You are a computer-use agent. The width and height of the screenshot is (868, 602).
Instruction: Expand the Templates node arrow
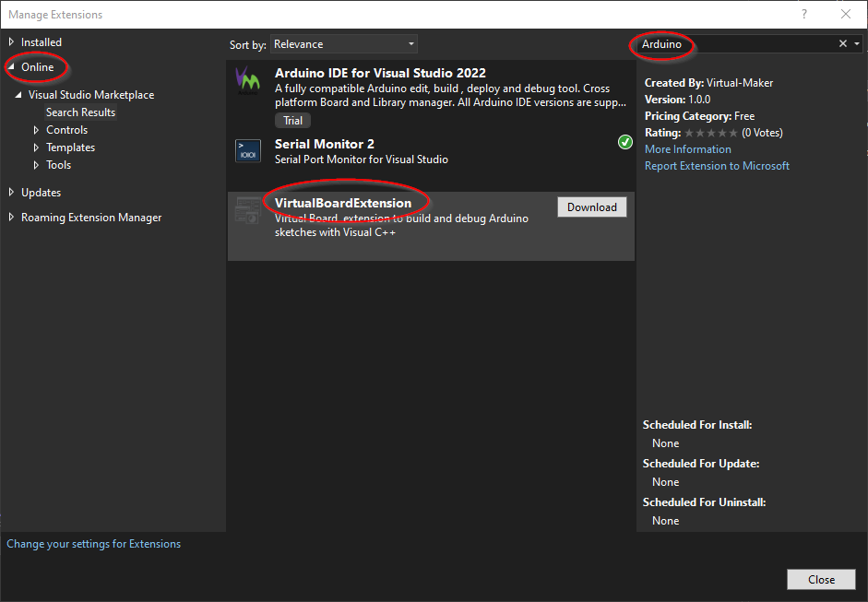point(36,148)
